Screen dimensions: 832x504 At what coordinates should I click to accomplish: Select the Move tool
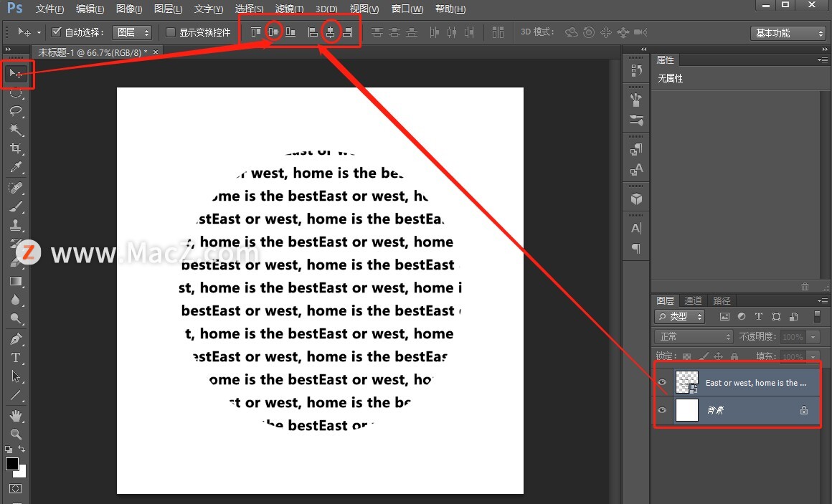pyautogui.click(x=16, y=74)
